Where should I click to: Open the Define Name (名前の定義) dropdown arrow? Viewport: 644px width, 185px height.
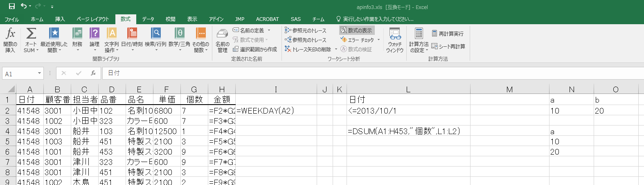pos(269,30)
